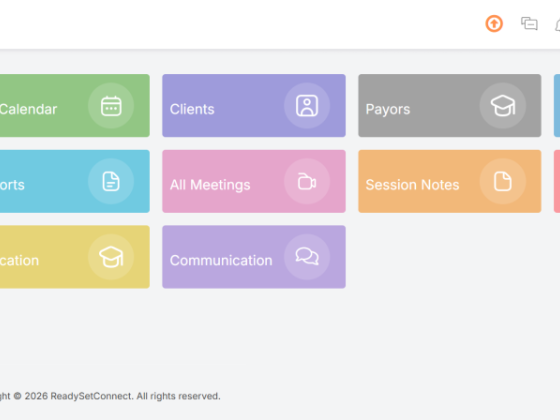Open the chat messages icon in header

pos(529,24)
